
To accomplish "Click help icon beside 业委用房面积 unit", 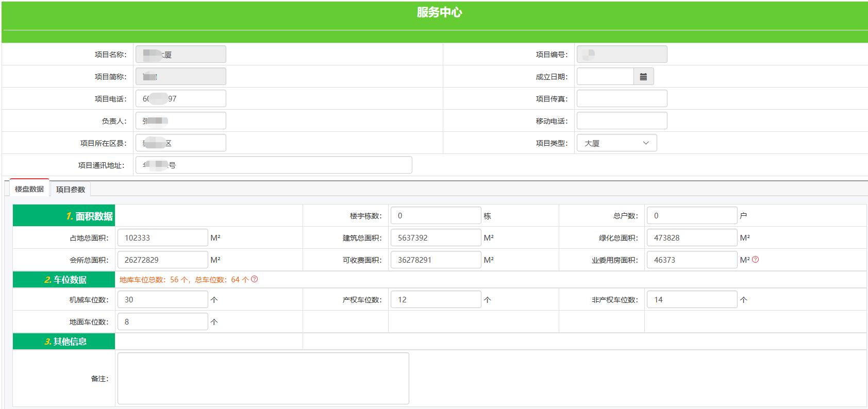I will click(x=755, y=260).
